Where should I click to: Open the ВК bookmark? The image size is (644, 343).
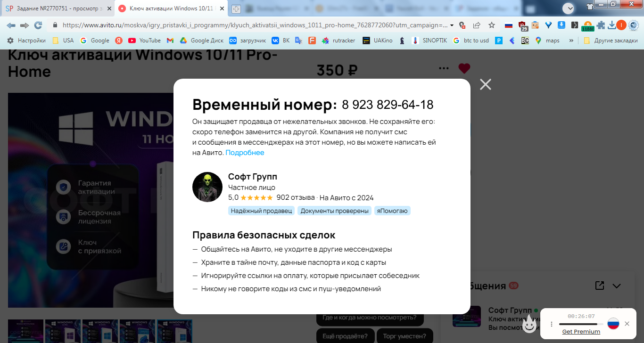click(x=281, y=41)
